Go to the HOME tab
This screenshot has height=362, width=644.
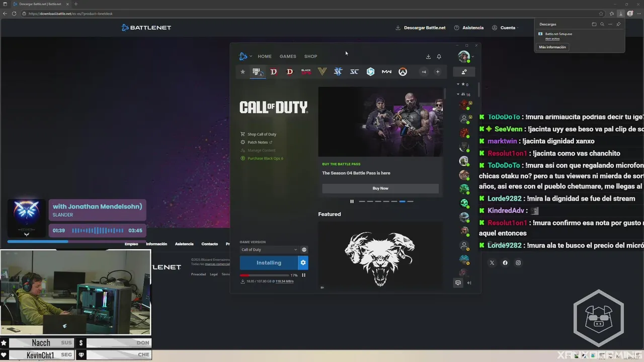[x=265, y=56]
